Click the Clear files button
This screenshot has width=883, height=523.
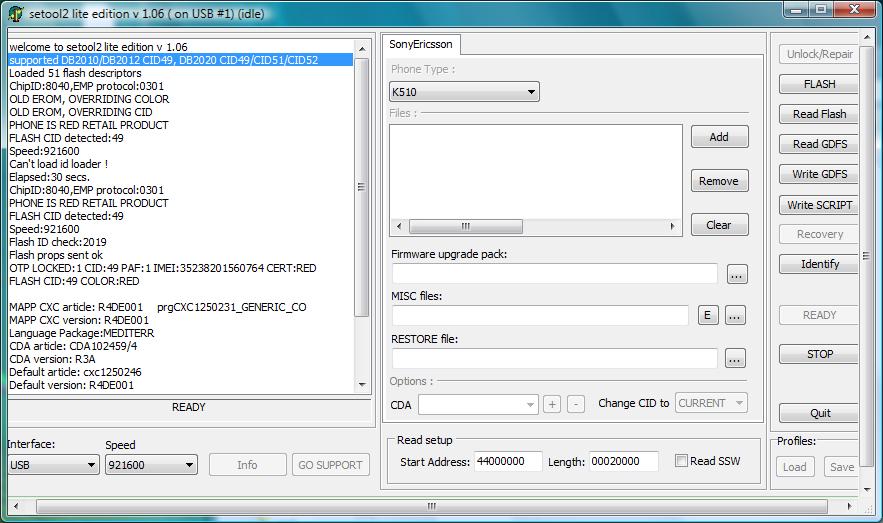(719, 225)
